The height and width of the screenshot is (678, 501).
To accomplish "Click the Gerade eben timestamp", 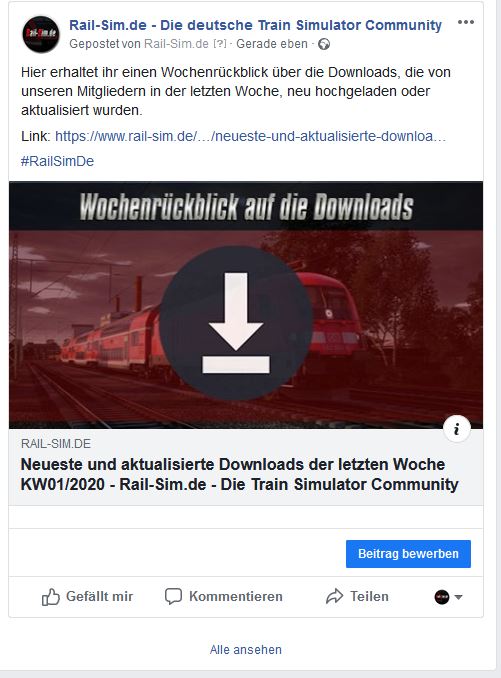I will click(272, 44).
